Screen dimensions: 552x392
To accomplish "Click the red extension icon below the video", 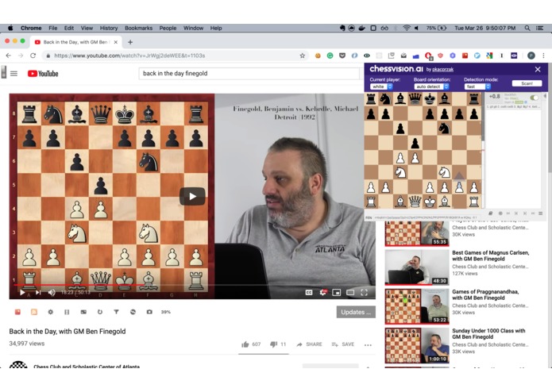I will pyautogui.click(x=17, y=312).
